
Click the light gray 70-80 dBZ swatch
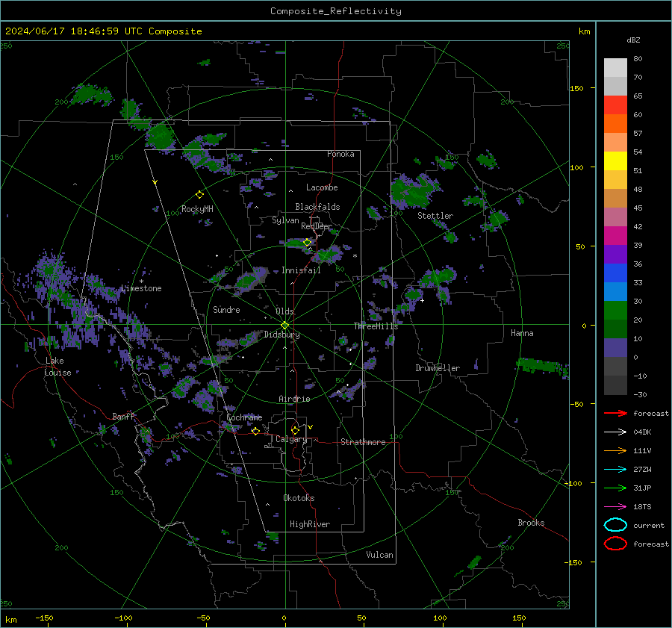615,68
